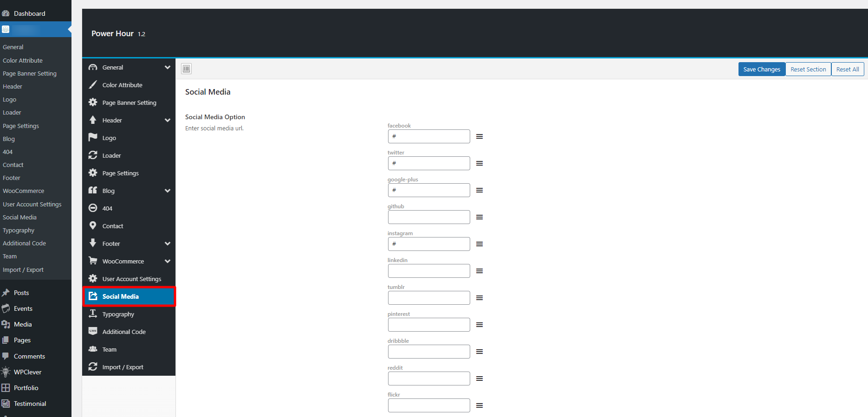The image size is (868, 417).
Task: Click the dashboard gauge icon beside General
Action: tap(93, 67)
